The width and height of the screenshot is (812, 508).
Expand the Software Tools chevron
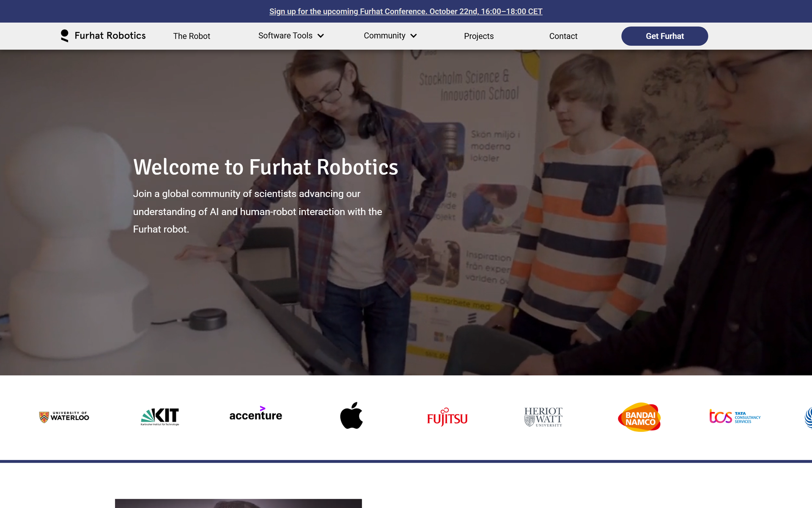tap(321, 36)
